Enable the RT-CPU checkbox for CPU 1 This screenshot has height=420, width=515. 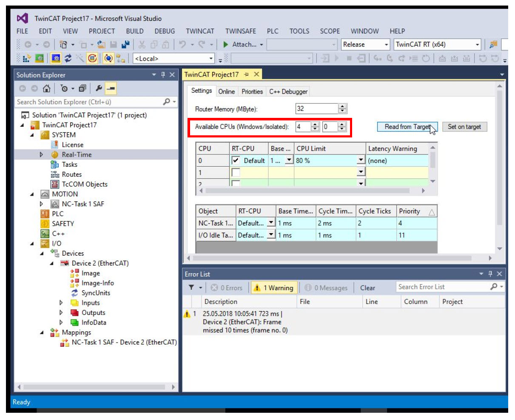click(236, 172)
